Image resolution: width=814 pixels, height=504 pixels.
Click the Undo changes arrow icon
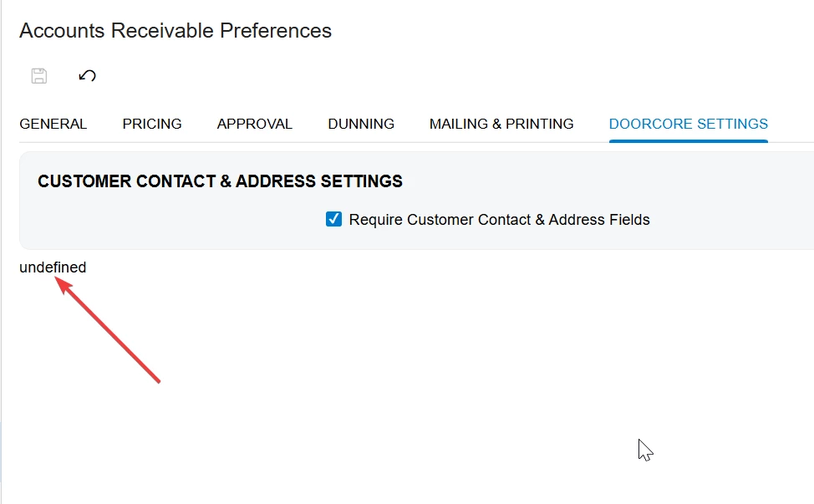coord(87,76)
